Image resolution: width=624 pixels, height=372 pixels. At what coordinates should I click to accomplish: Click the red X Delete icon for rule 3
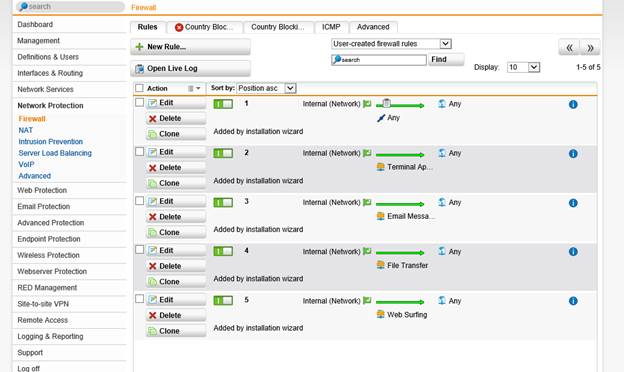click(152, 217)
